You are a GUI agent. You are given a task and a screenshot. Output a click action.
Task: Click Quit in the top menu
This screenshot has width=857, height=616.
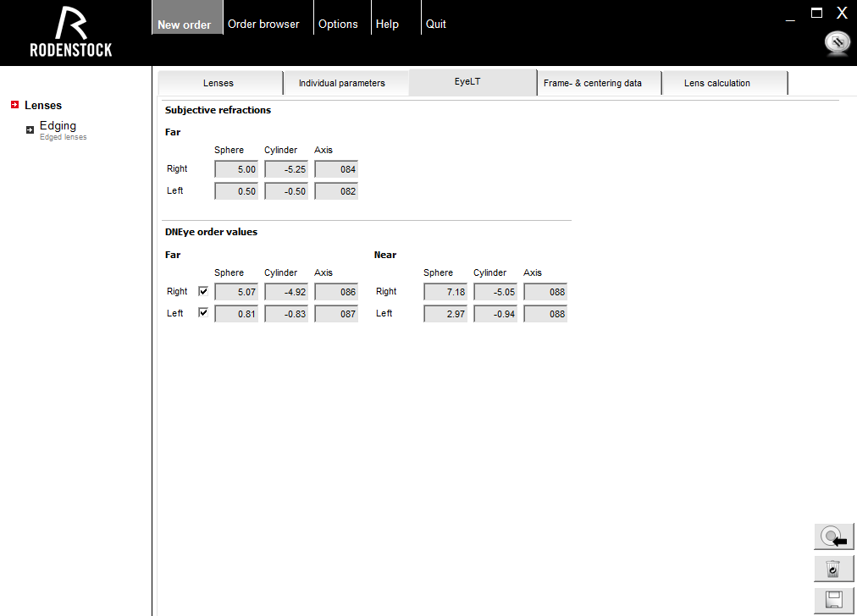pyautogui.click(x=436, y=25)
